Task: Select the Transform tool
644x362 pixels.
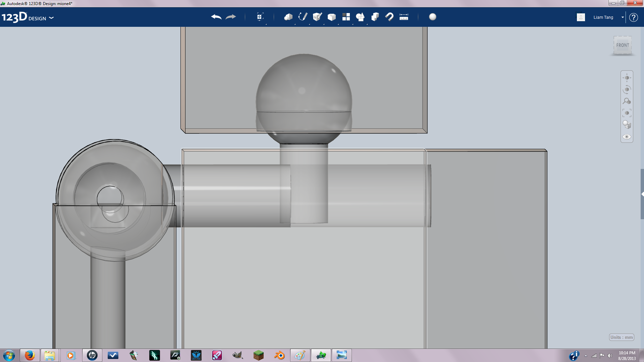Action: (x=260, y=17)
